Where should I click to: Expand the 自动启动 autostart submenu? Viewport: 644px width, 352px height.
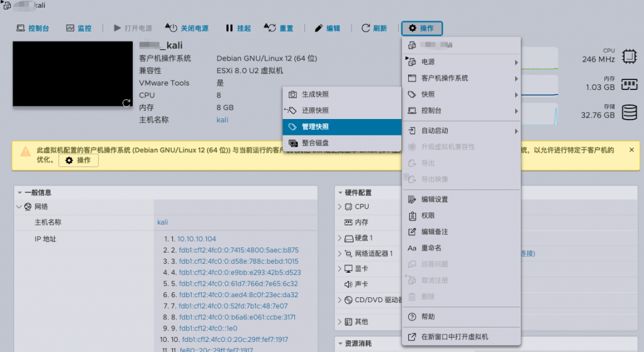(x=461, y=130)
